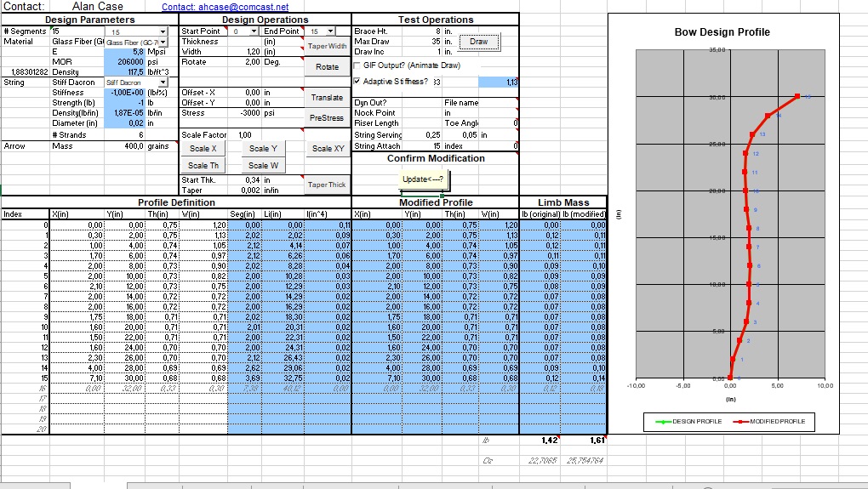Click the Draw button

coord(479,42)
